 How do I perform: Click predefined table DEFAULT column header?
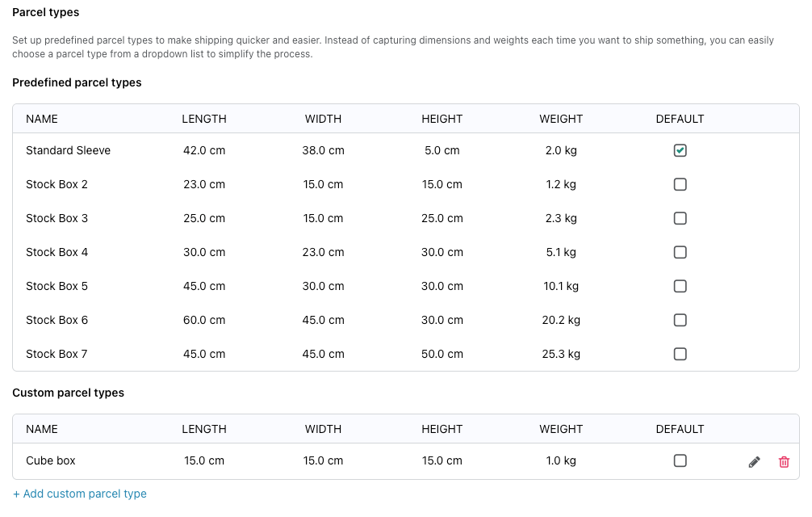[680, 119]
